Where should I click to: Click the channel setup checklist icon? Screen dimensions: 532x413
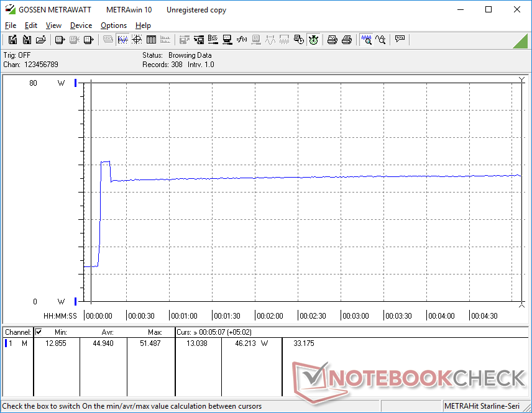(213, 40)
